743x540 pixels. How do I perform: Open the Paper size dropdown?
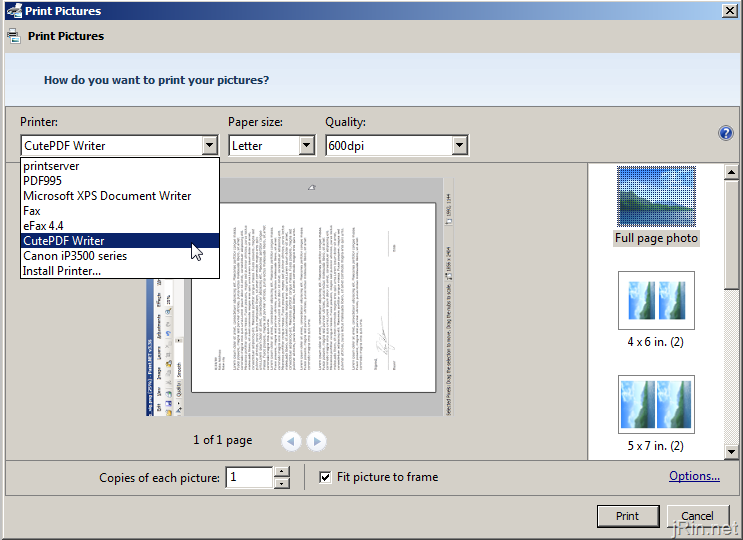[272, 145]
